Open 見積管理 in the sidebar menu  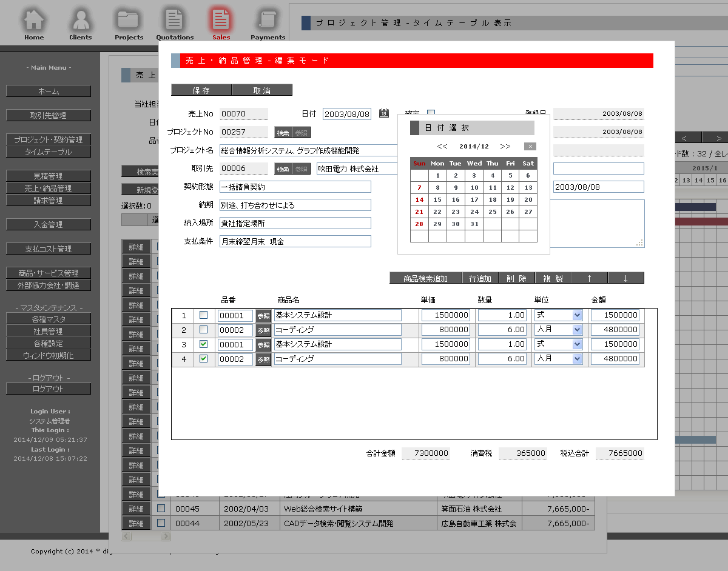(x=49, y=176)
